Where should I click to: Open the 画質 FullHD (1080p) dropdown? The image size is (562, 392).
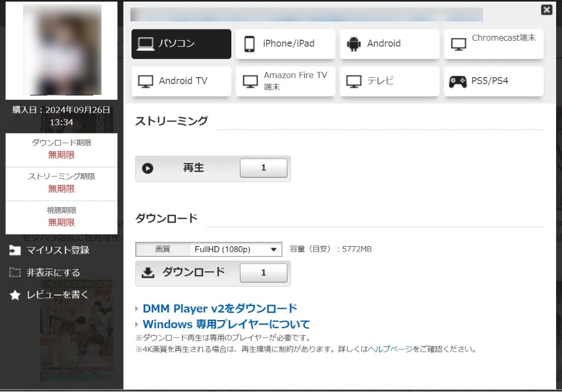236,249
